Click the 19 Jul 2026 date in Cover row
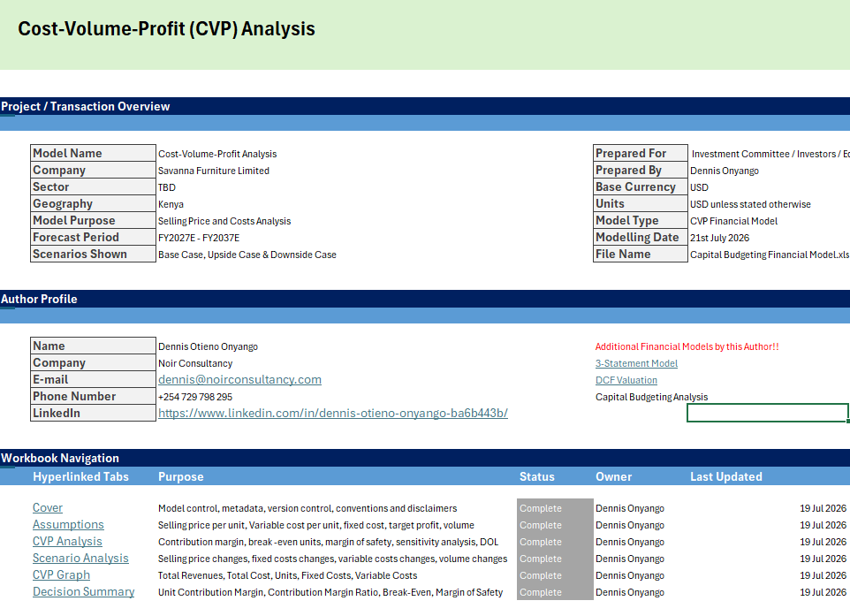The width and height of the screenshot is (850, 616). point(823,508)
